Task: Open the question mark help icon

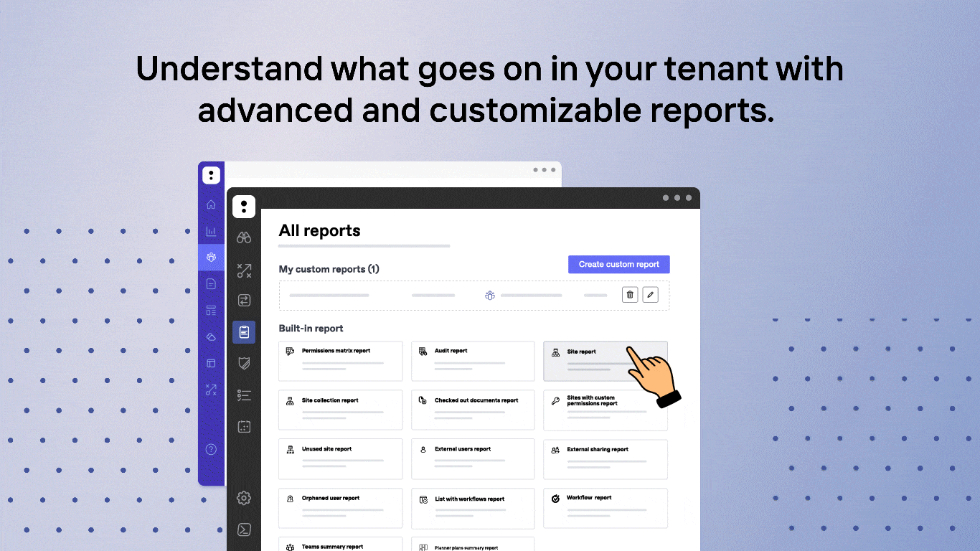Action: click(211, 449)
